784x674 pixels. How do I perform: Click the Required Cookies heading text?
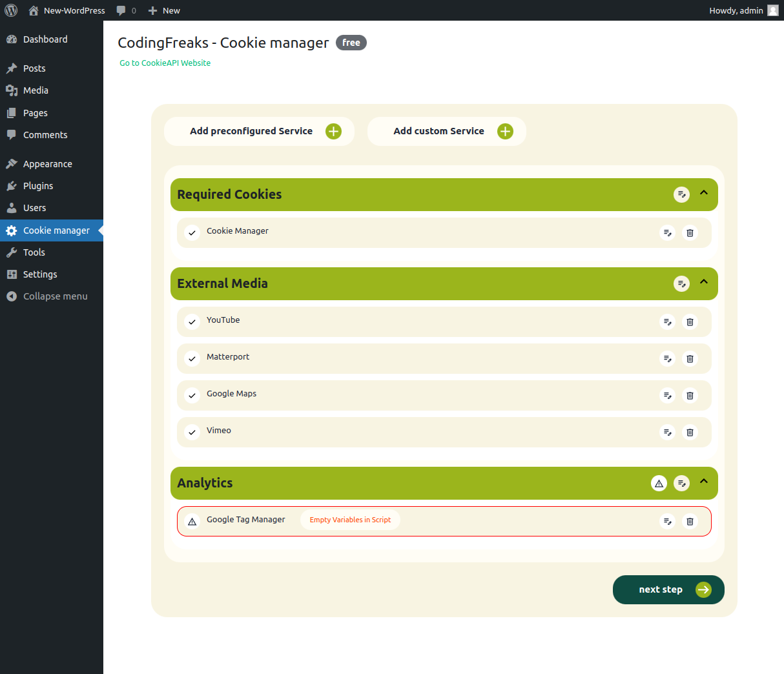click(x=229, y=194)
